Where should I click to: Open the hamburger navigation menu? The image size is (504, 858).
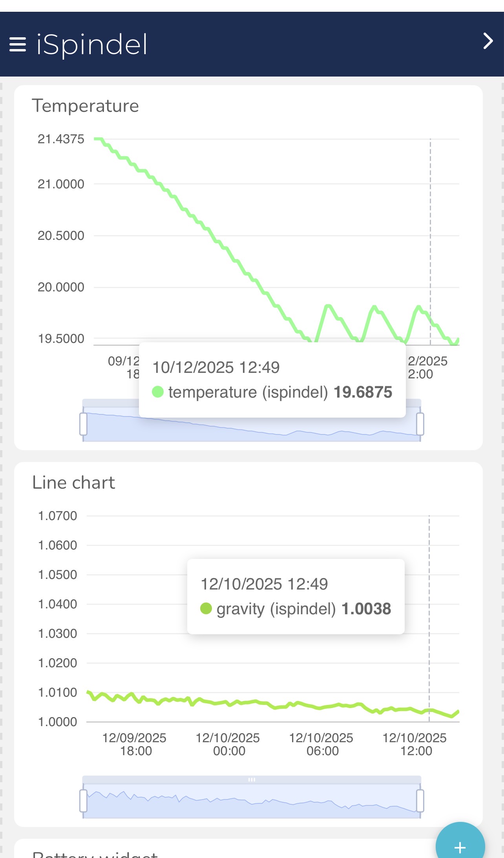18,44
